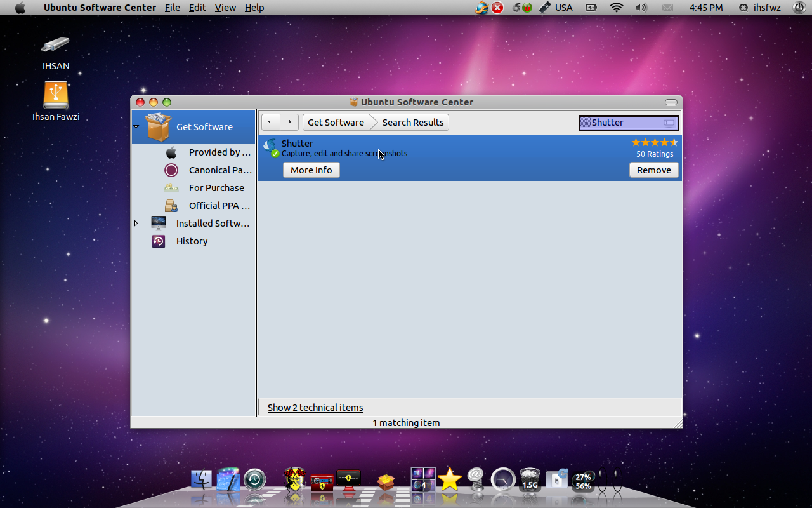Select Get Software in the sidebar
This screenshot has height=508, width=812.
click(x=193, y=127)
